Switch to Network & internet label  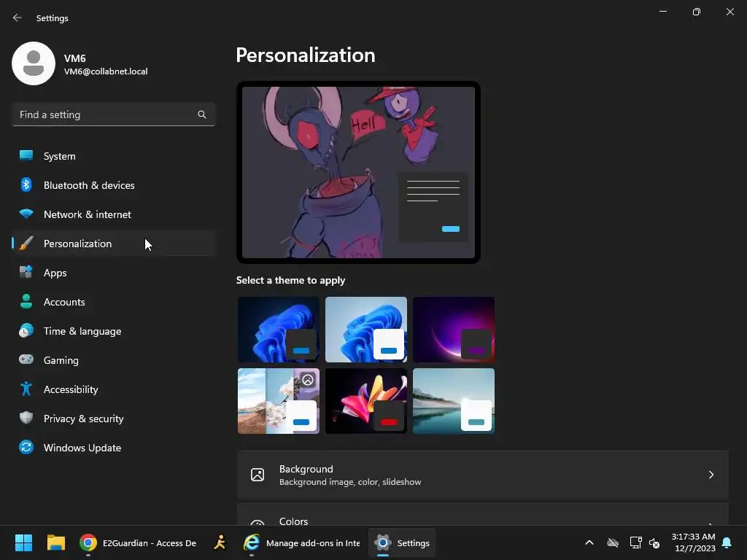click(x=88, y=214)
